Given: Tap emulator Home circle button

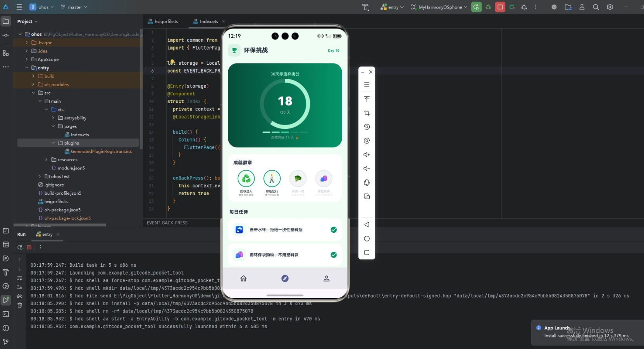Looking at the screenshot, I should 367,238.
